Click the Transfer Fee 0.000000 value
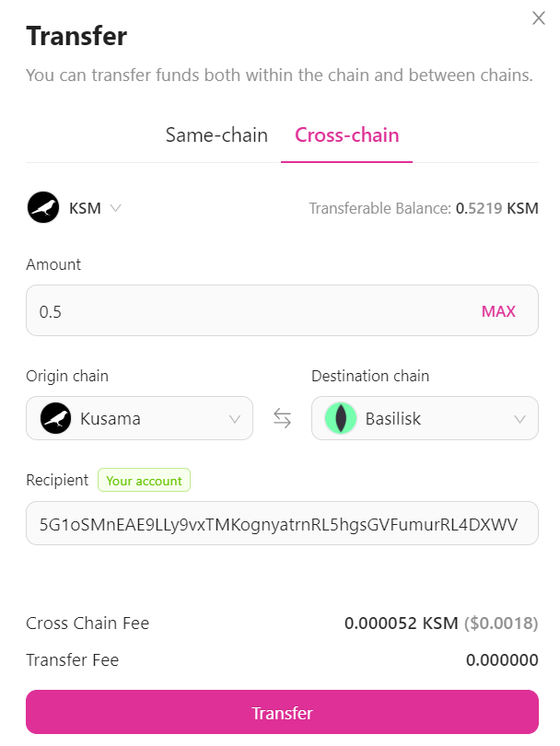The image size is (560, 746). (x=501, y=660)
